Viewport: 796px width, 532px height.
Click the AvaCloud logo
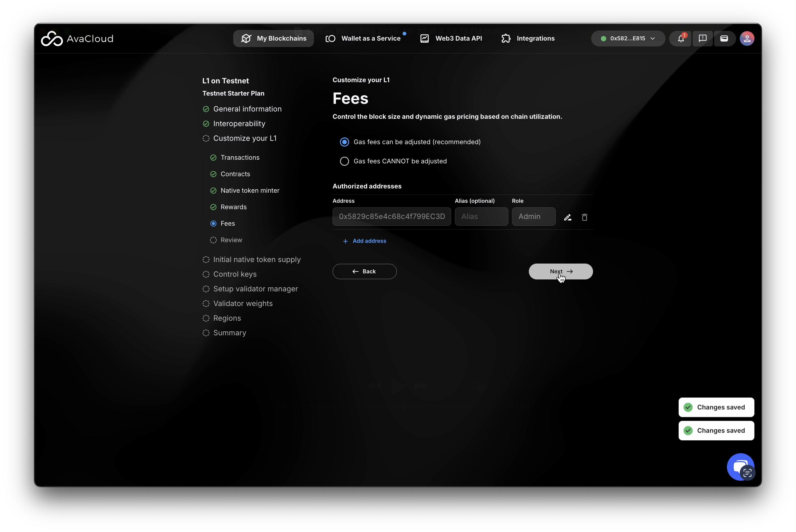tap(77, 39)
